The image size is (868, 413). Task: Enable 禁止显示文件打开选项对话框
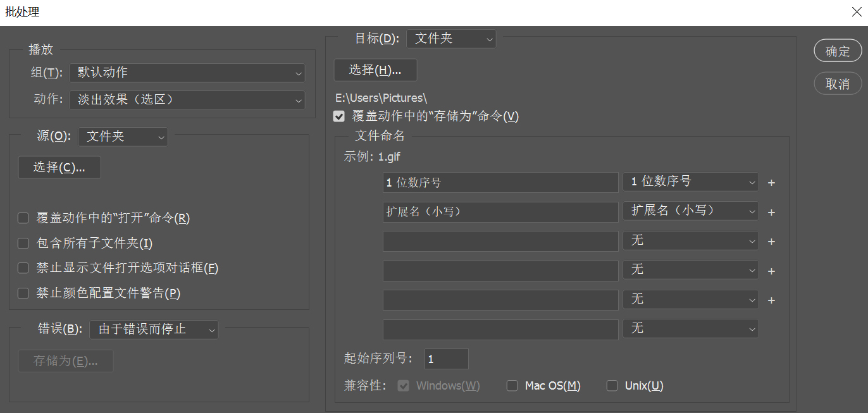[23, 268]
